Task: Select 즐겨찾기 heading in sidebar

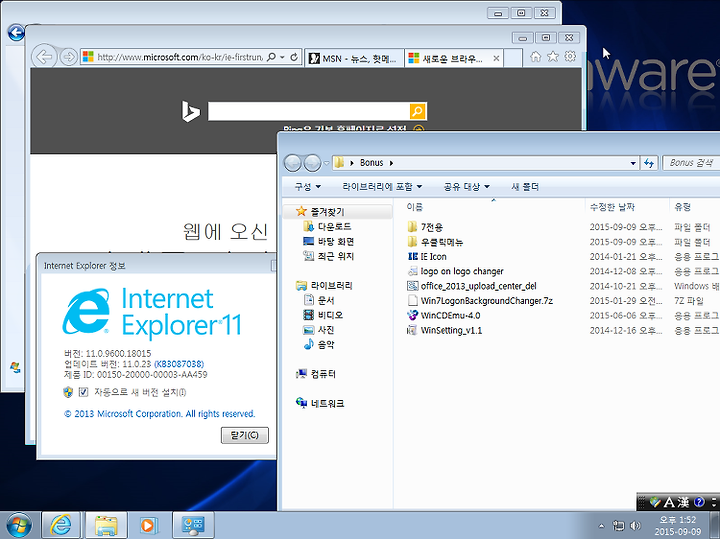Action: [321, 212]
